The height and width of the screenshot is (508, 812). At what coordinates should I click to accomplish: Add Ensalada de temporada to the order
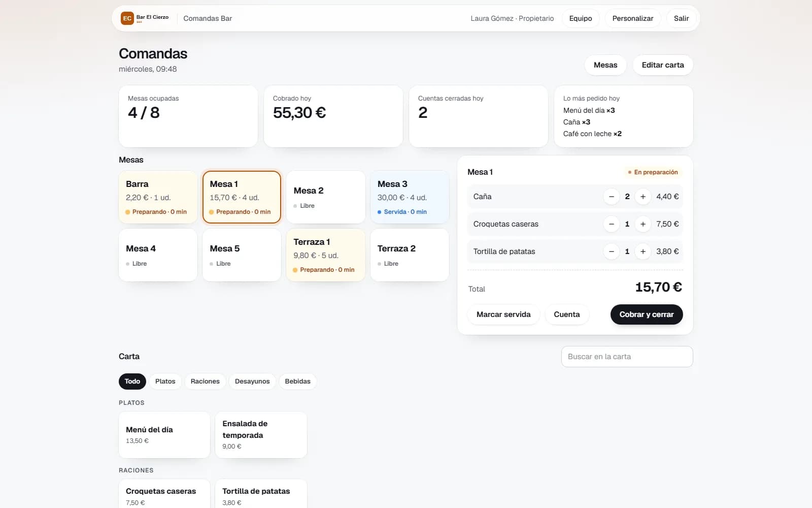pyautogui.click(x=261, y=435)
